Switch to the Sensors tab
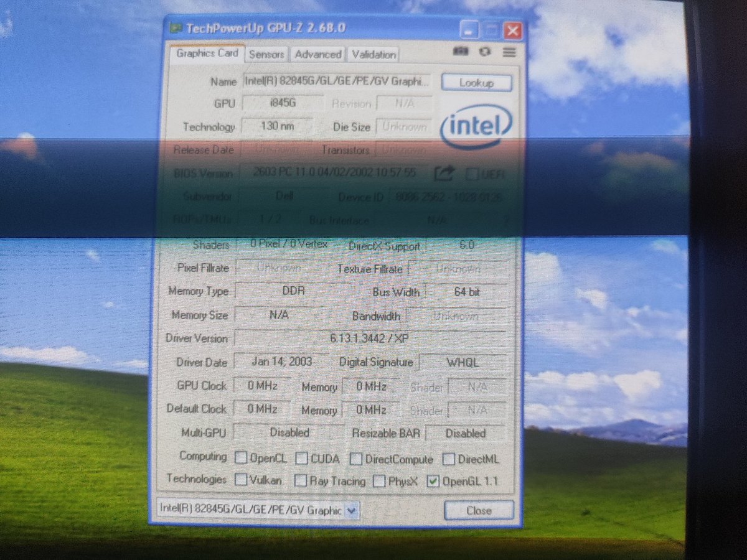Image resolution: width=747 pixels, height=560 pixels. 267,55
